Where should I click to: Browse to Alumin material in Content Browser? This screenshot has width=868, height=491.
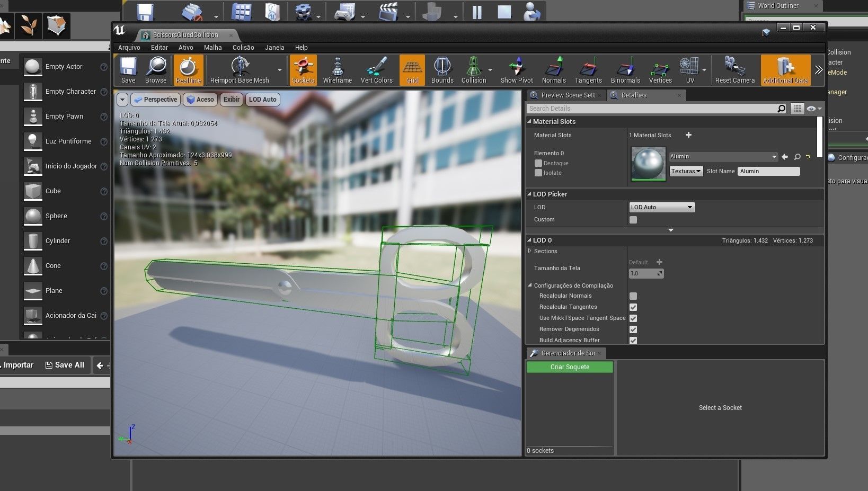click(797, 157)
